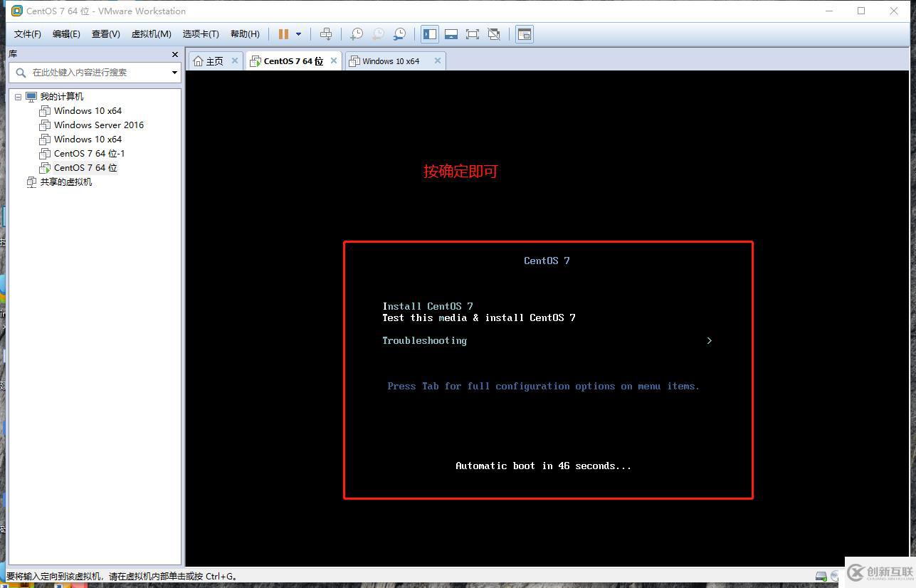Send Ctrl+Alt+Del to the virtual machine
Viewport: 916px width, 588px height.
[326, 34]
